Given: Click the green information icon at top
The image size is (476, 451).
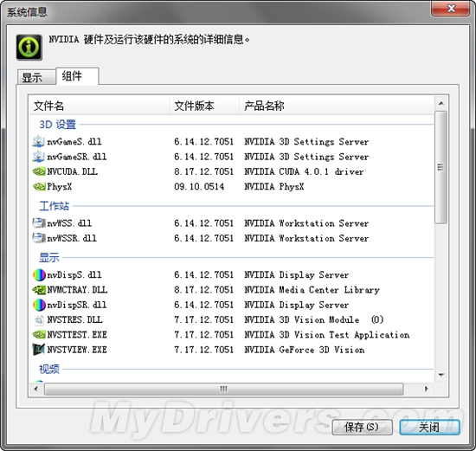Looking at the screenshot, I should pyautogui.click(x=29, y=47).
